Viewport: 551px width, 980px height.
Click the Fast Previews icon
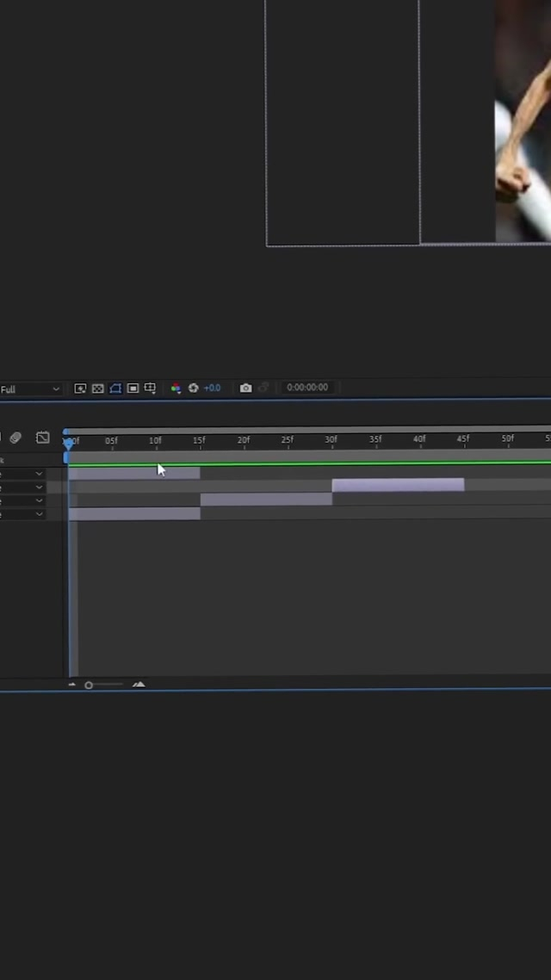(x=80, y=388)
